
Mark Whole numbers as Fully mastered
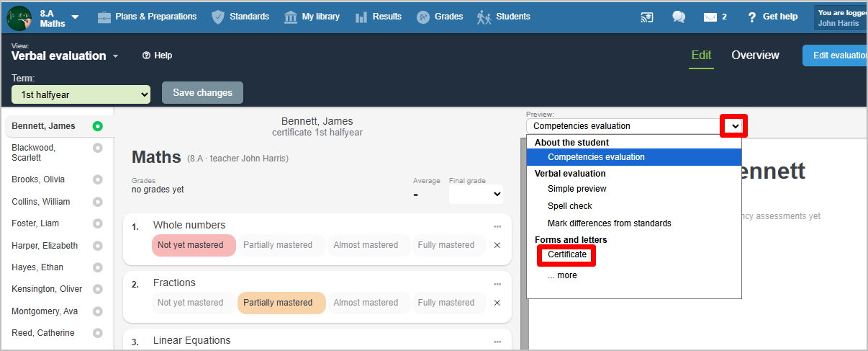click(446, 245)
